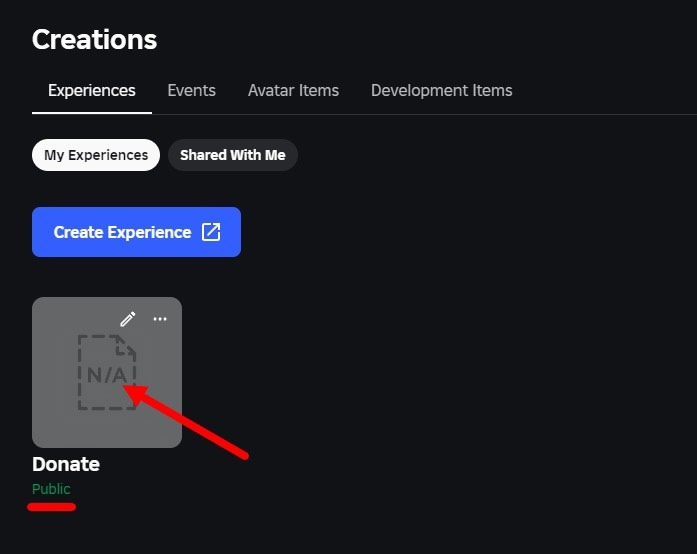Open the Events tab
Screen dimensions: 697x554
pos(191,90)
